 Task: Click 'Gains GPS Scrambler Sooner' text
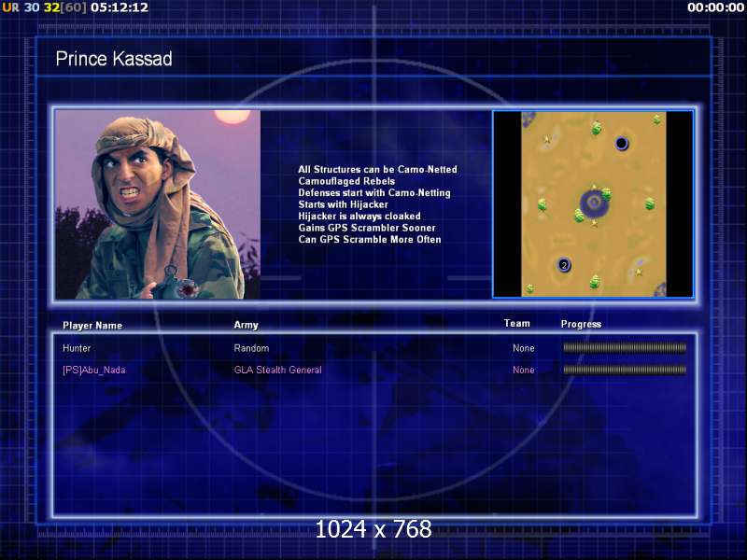pos(367,228)
